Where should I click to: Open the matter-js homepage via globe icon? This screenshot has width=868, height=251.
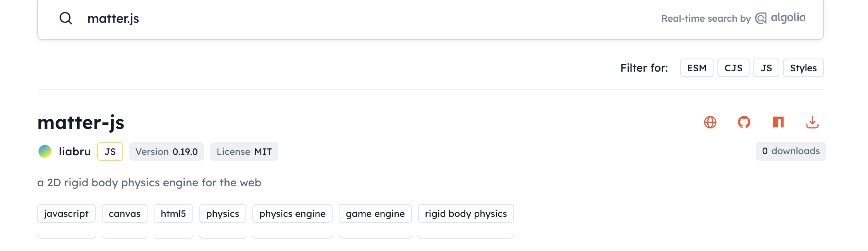coord(710,122)
